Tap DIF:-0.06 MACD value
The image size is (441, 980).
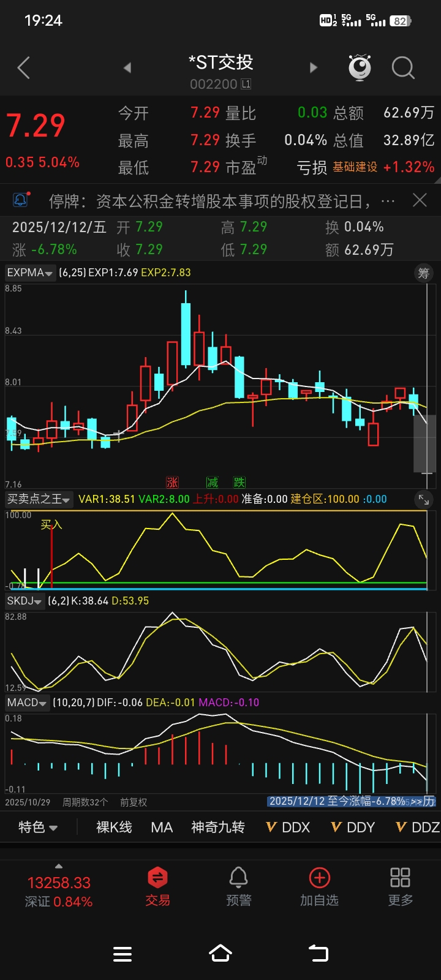pyautogui.click(x=119, y=703)
